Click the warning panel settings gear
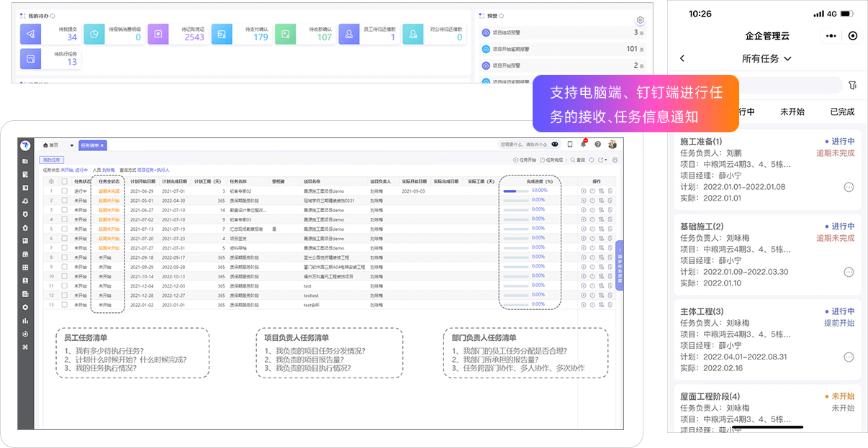 pos(641,21)
